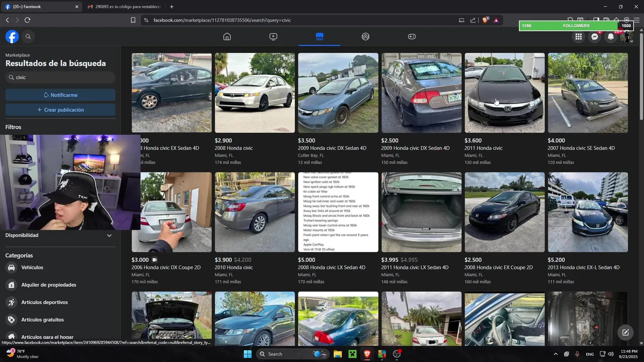
Task: Click the bookmark icon beside the address bar
Action: pos(133,20)
